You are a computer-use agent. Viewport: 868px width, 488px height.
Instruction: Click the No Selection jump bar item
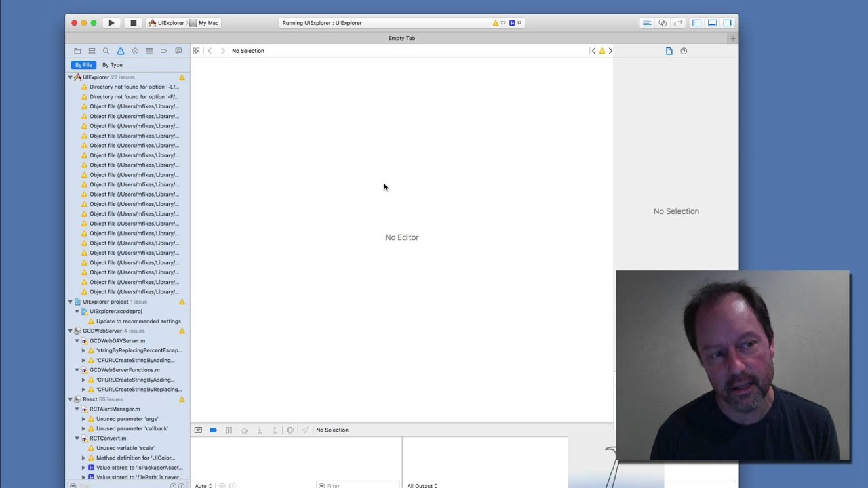[x=248, y=51]
